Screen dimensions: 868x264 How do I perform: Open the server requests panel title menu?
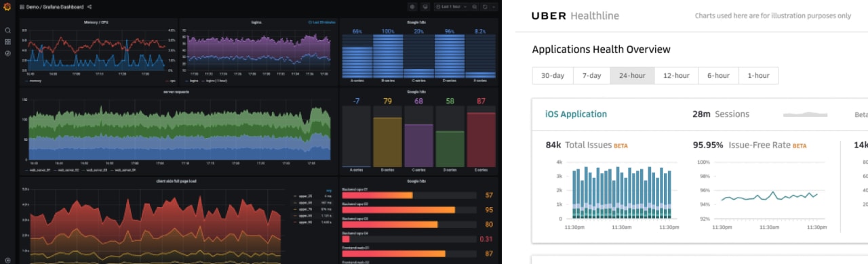tap(176, 91)
